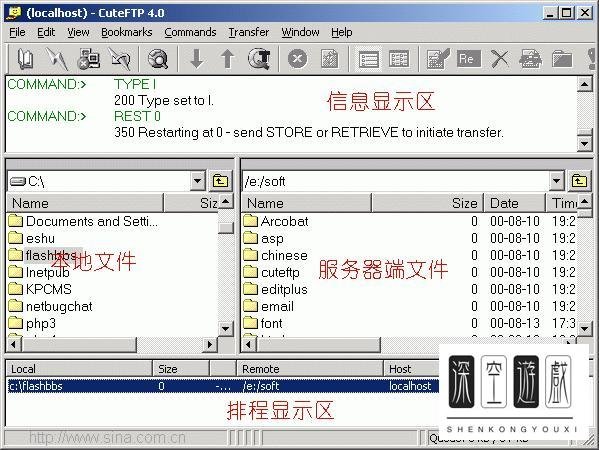
Task: Select local folder KPCMS
Action: click(x=40, y=289)
